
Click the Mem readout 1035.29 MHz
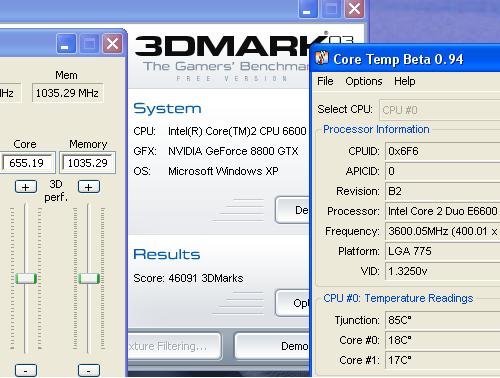(x=67, y=93)
